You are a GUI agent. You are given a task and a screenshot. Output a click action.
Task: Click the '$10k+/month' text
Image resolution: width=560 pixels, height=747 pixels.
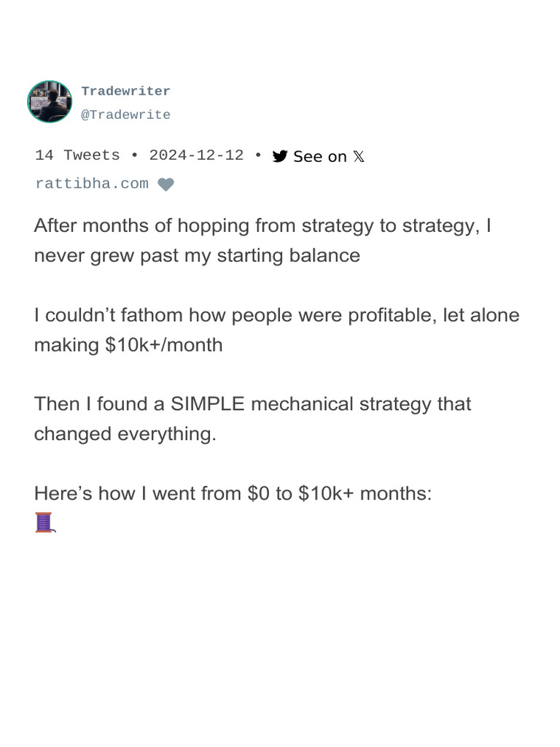coord(163,345)
